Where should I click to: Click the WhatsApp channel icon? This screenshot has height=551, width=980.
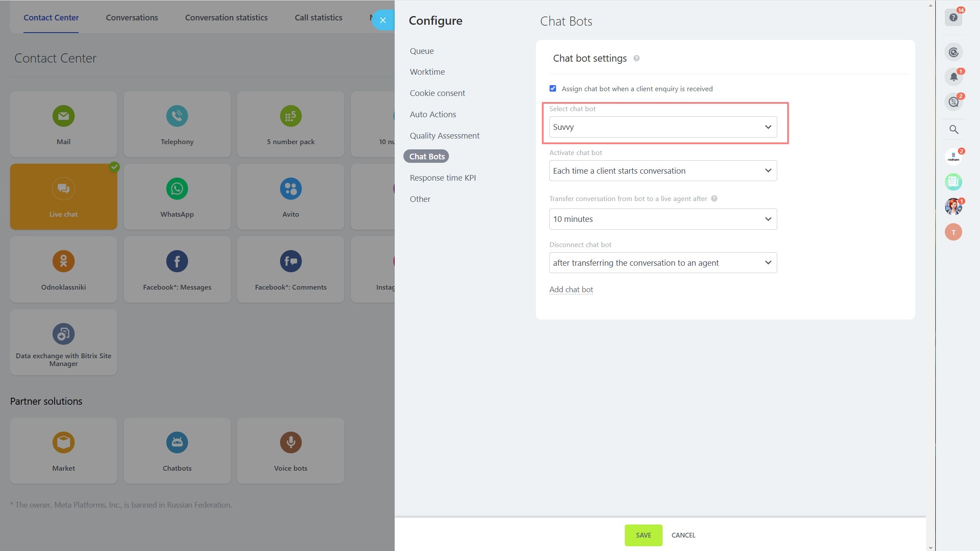[x=177, y=188]
